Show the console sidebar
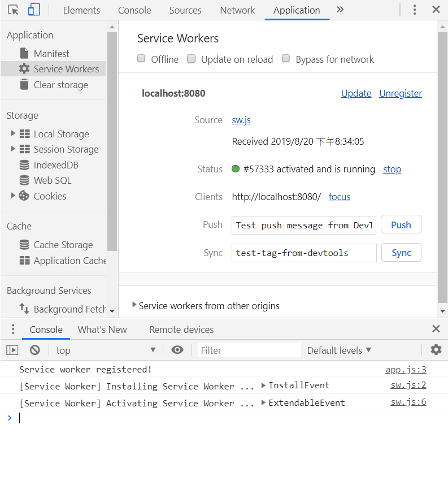 pyautogui.click(x=12, y=350)
